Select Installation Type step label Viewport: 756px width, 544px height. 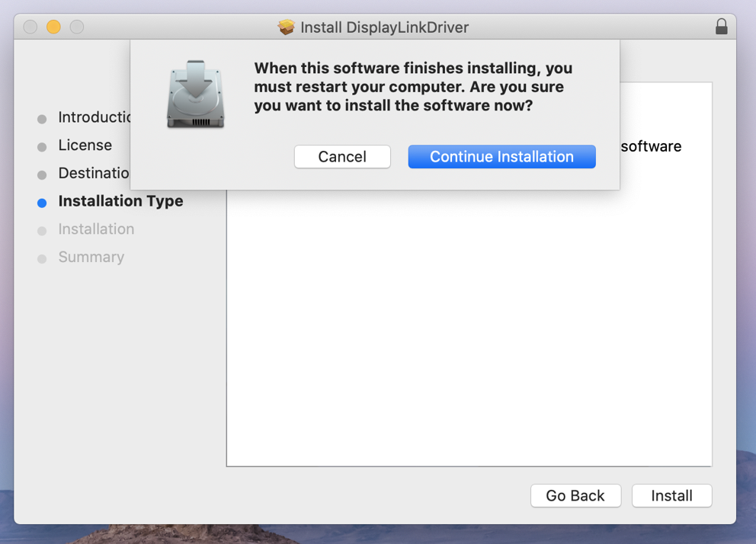pos(120,201)
